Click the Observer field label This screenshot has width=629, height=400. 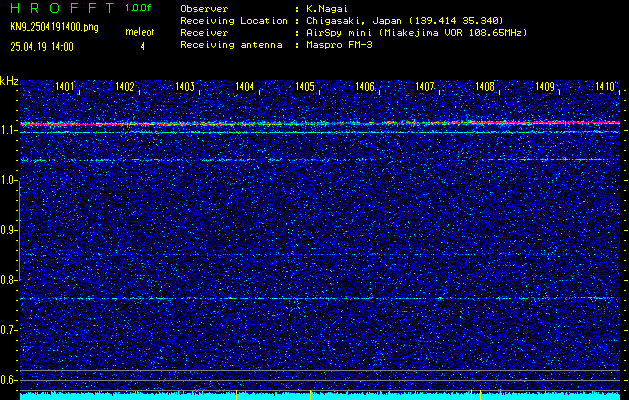coord(204,9)
